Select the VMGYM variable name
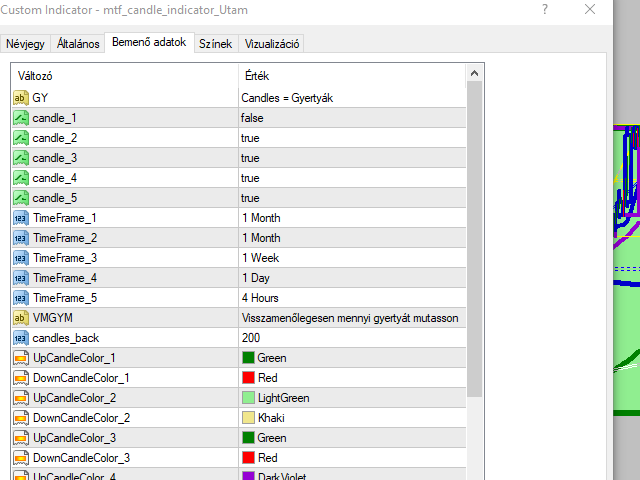The image size is (640, 480). 53,318
